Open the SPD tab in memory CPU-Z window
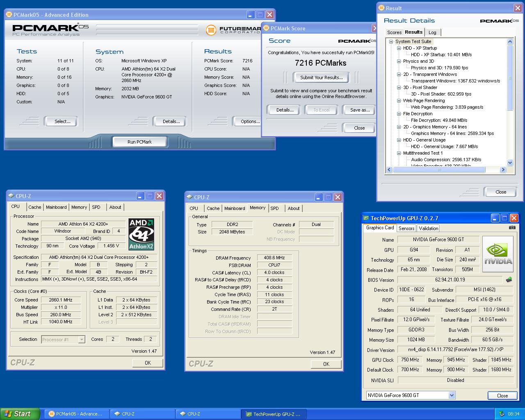This screenshot has width=525, height=420. pos(275,208)
